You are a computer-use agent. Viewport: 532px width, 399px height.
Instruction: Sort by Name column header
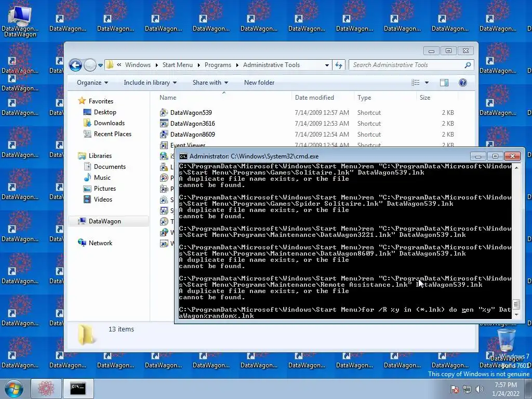point(224,97)
